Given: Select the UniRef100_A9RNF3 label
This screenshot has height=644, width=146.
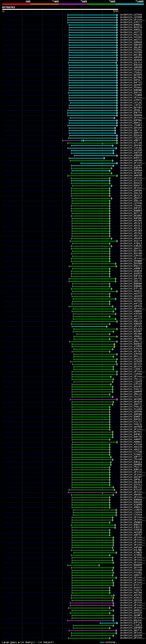Looking at the screenshot, I should (131, 268).
